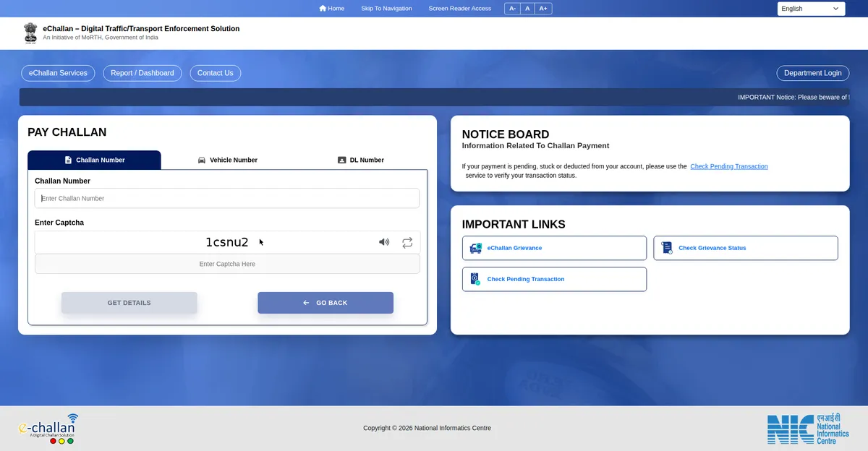Image resolution: width=868 pixels, height=451 pixels.
Task: Open the Check Grievance Status link text
Action: coord(712,248)
